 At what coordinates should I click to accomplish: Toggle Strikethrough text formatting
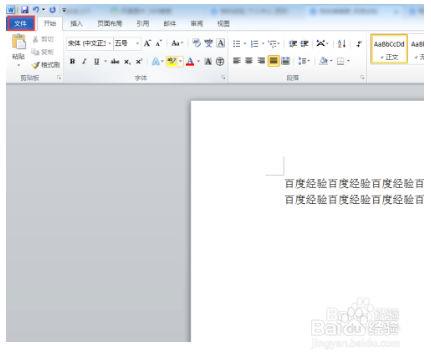[115, 61]
